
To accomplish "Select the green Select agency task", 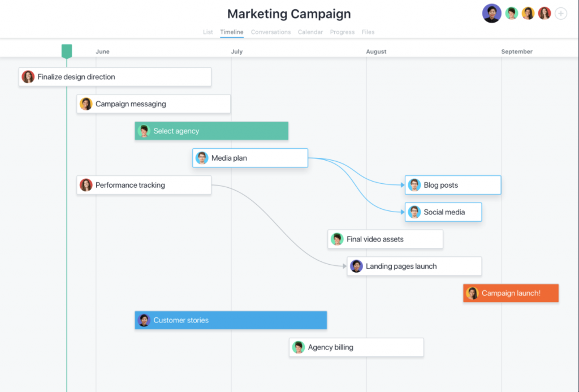I will (x=211, y=131).
